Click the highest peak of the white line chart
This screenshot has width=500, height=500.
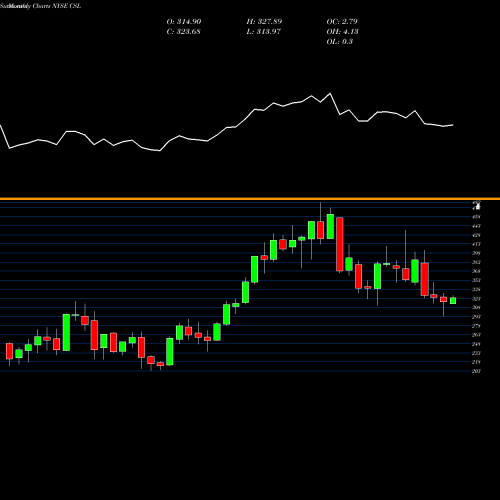click(x=330, y=93)
